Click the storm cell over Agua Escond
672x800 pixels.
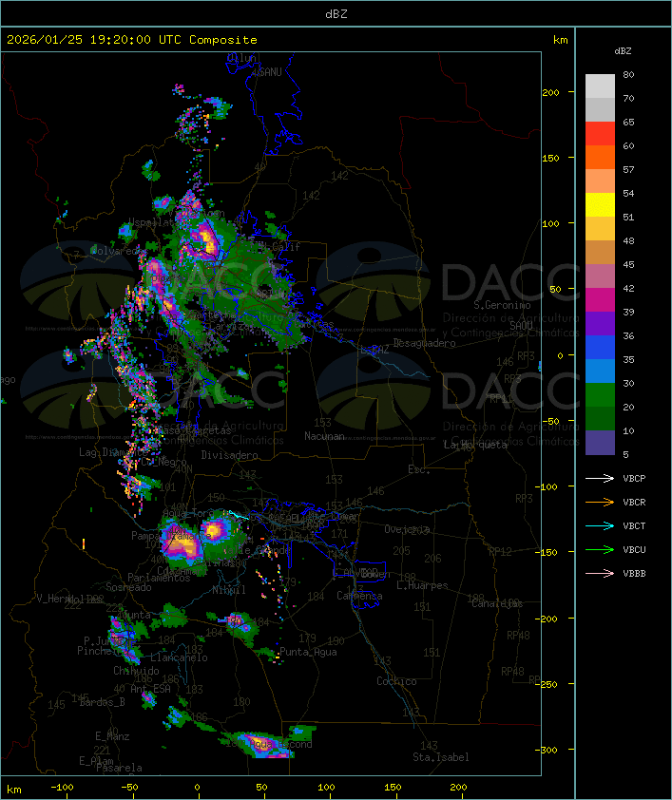pyautogui.click(x=262, y=744)
